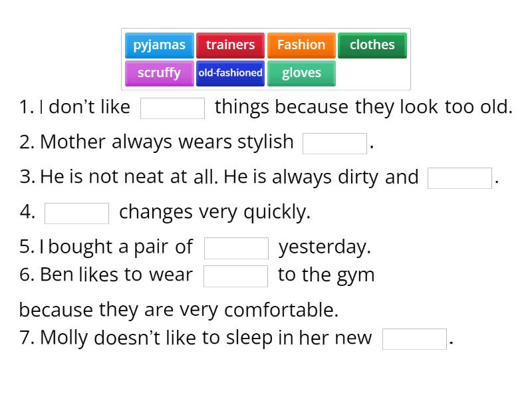Select the 'scruffy' word tile
532x399 pixels.
point(159,73)
